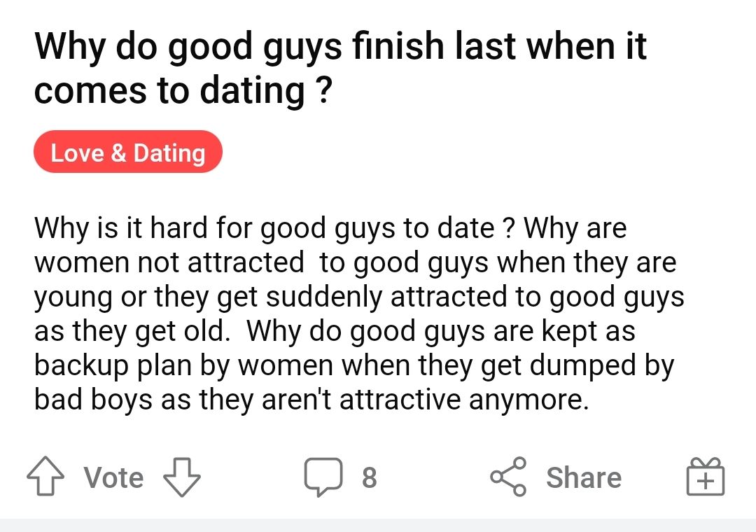Click the Share button label
This screenshot has height=532, width=756.
coord(583,477)
